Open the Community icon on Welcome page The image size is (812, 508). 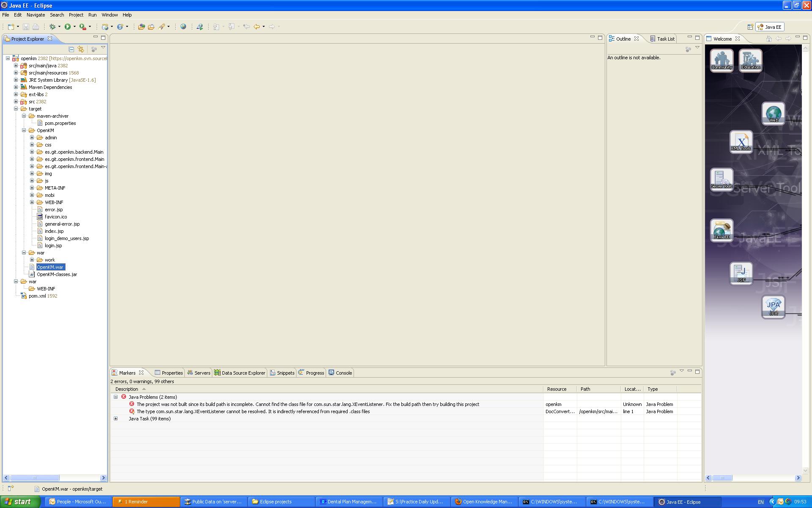[x=721, y=60]
